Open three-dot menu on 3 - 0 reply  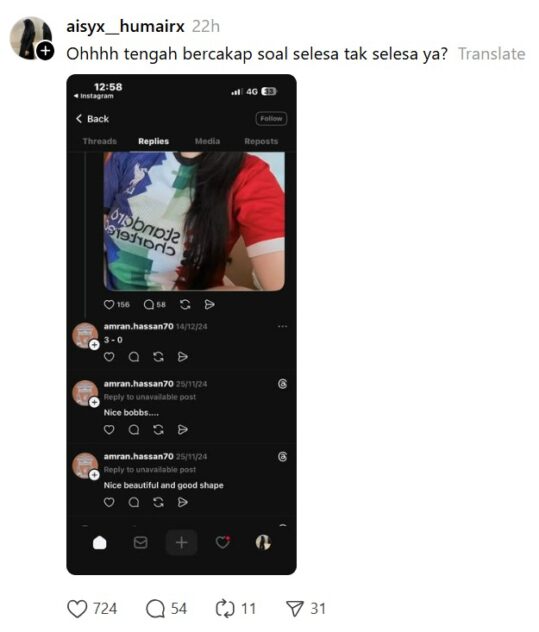coord(283,326)
